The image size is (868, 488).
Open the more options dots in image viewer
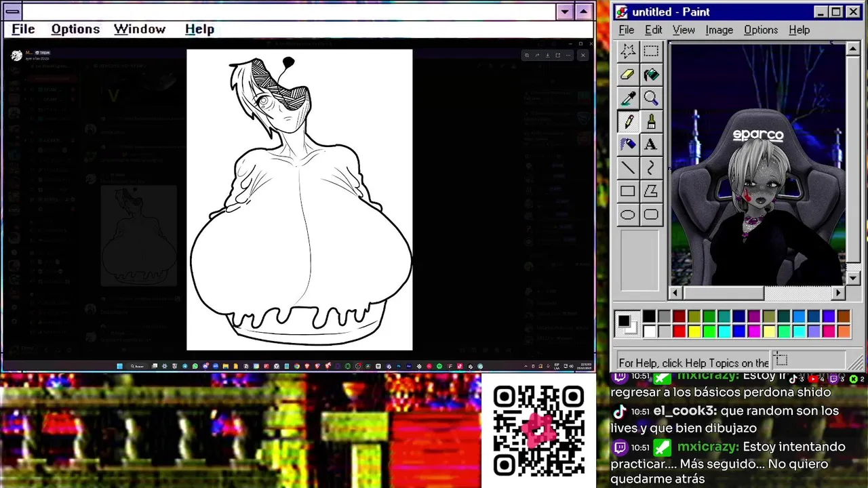(568, 56)
